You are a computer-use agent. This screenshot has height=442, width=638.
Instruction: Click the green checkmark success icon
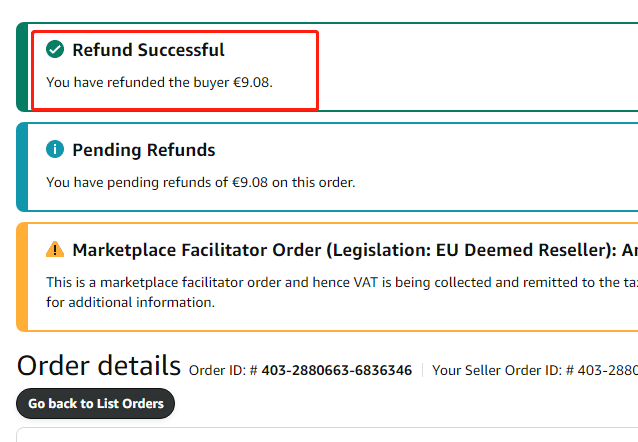coord(56,49)
